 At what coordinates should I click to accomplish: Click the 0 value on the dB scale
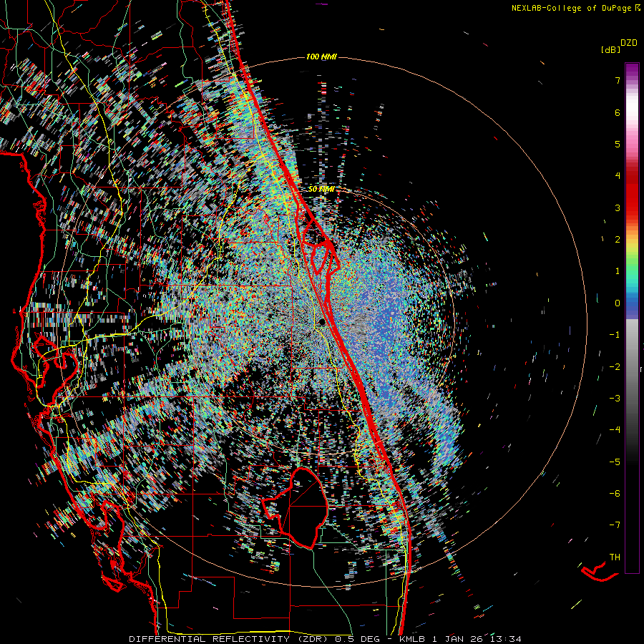(618, 303)
